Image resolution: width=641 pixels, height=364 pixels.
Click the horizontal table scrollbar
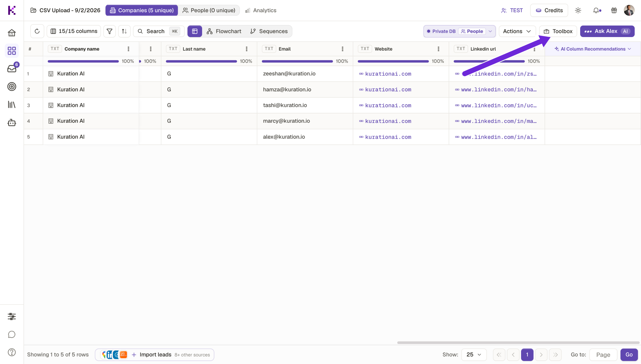[x=518, y=342]
